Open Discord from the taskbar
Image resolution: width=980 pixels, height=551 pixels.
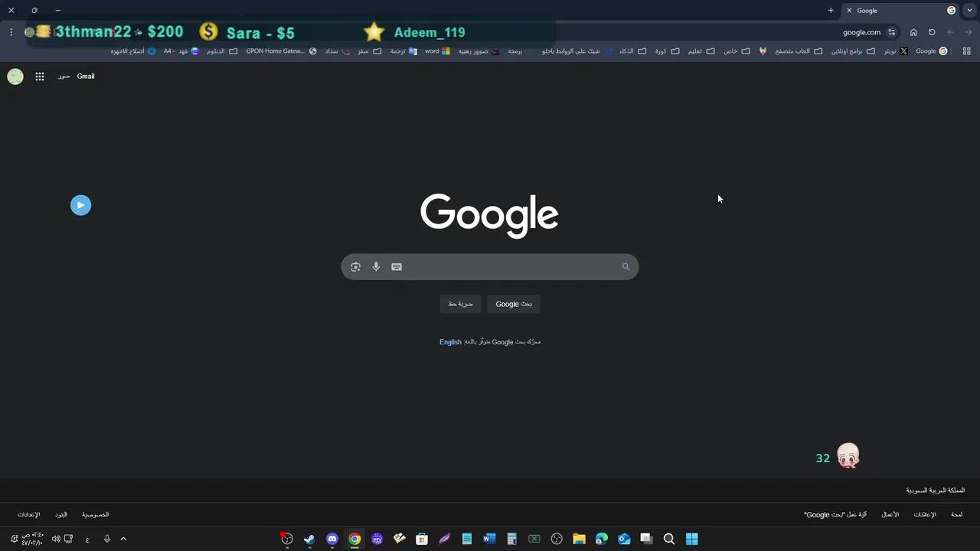(332, 539)
